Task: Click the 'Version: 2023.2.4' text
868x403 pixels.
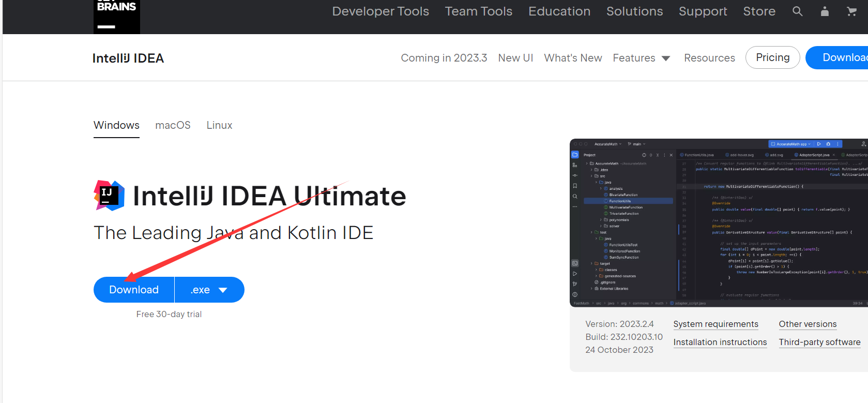Action: [x=619, y=324]
